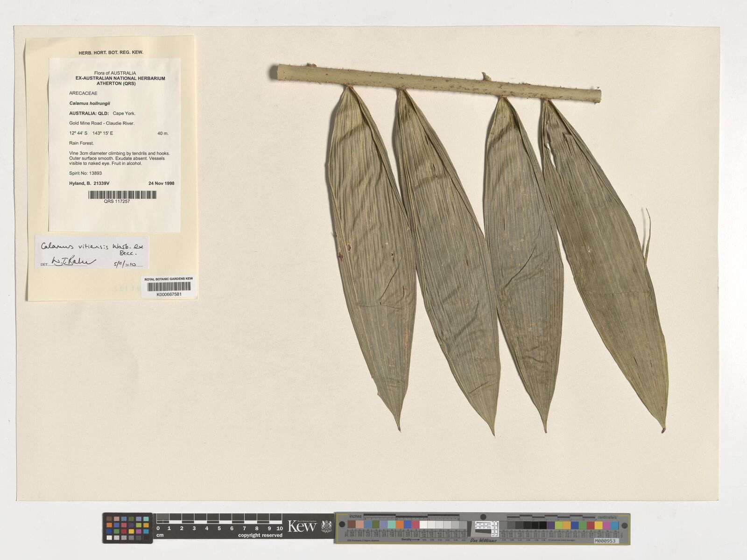Click the 'ROYAL BOTANIC GARDENS KEW' label text
The image size is (747, 560).
[x=169, y=279]
